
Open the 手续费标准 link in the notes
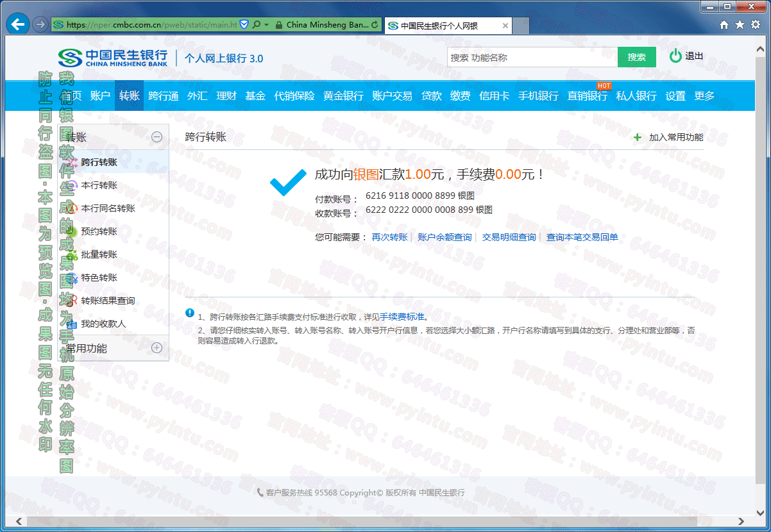tap(402, 317)
